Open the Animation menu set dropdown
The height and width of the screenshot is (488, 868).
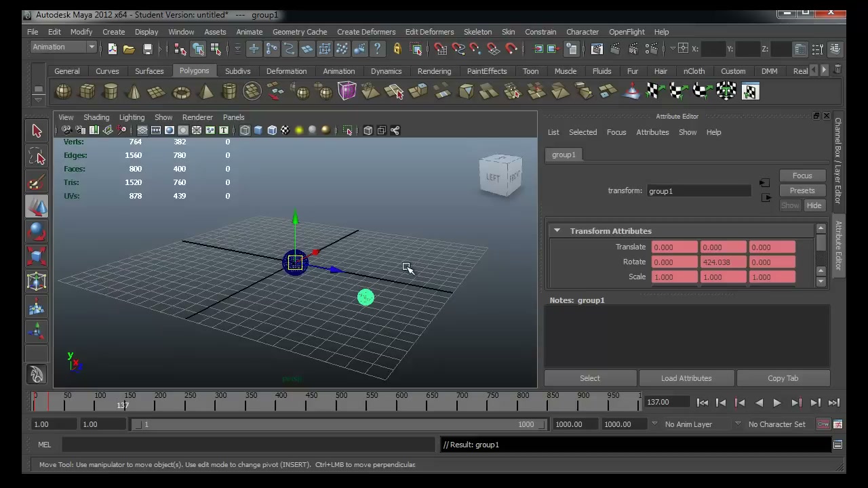(64, 47)
